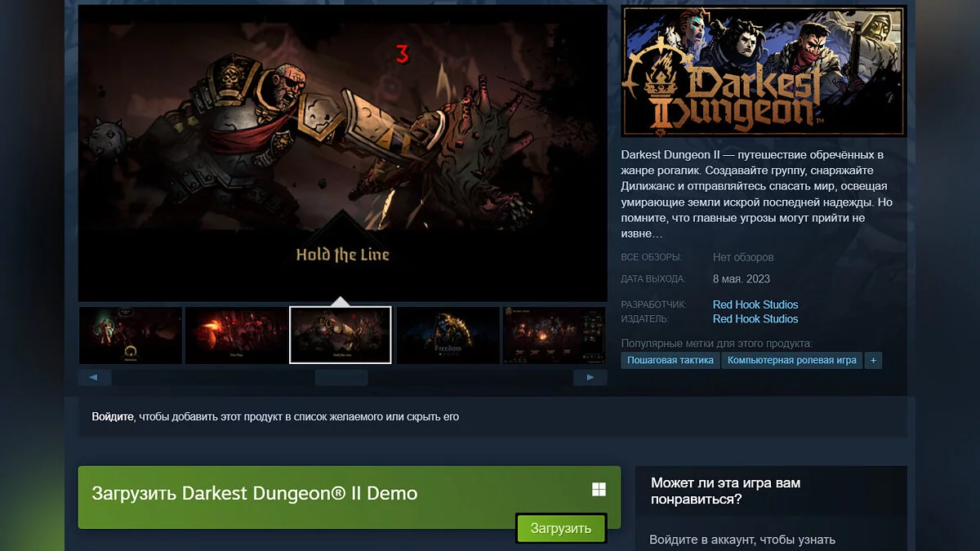Click the main Hold the Line video preview
Viewport: 980px width, 551px height.
[x=342, y=154]
